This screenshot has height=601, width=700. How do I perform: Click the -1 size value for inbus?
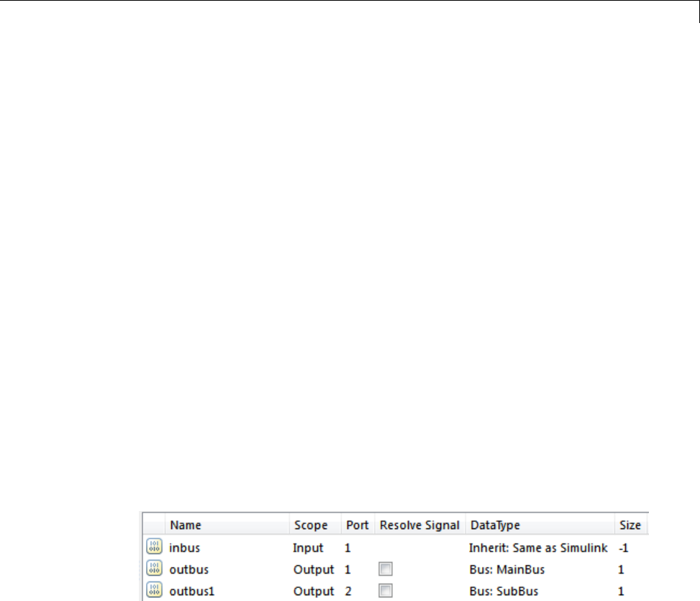point(624,548)
